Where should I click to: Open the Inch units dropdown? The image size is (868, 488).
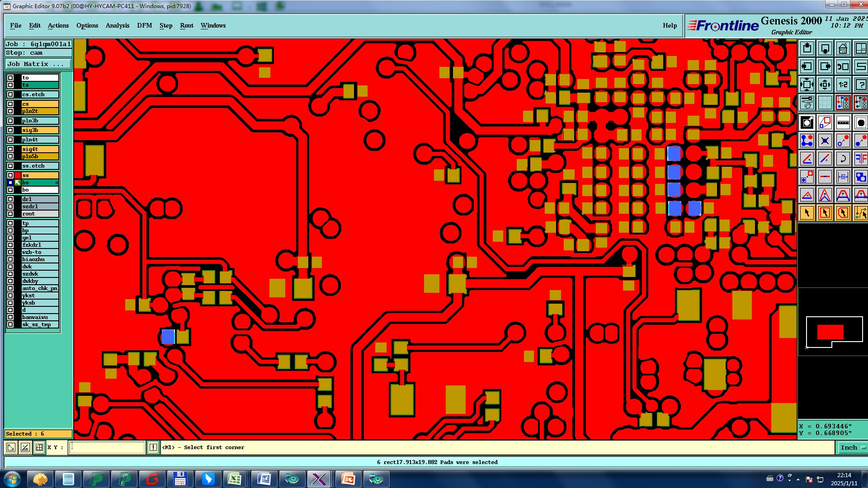(852, 447)
